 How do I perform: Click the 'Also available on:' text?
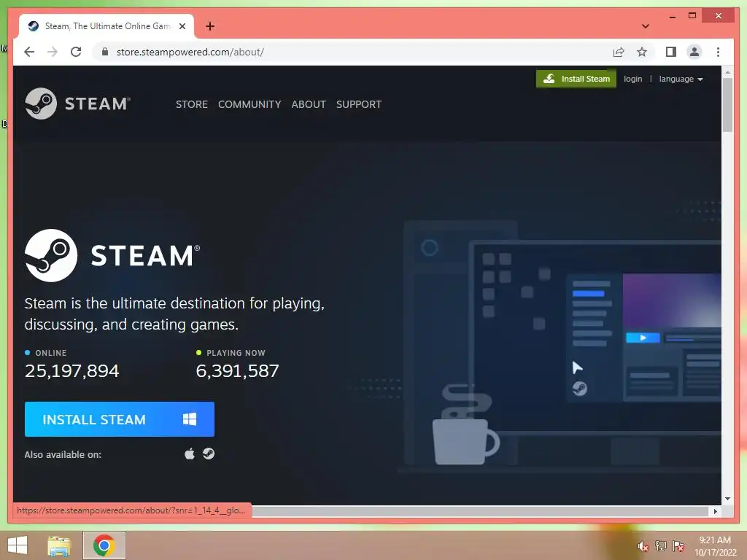point(63,455)
